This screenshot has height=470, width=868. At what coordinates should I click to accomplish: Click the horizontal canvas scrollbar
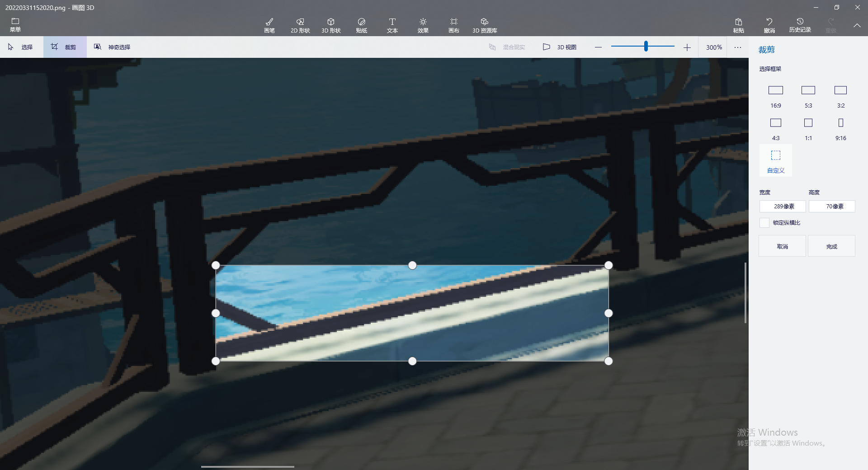click(x=248, y=466)
